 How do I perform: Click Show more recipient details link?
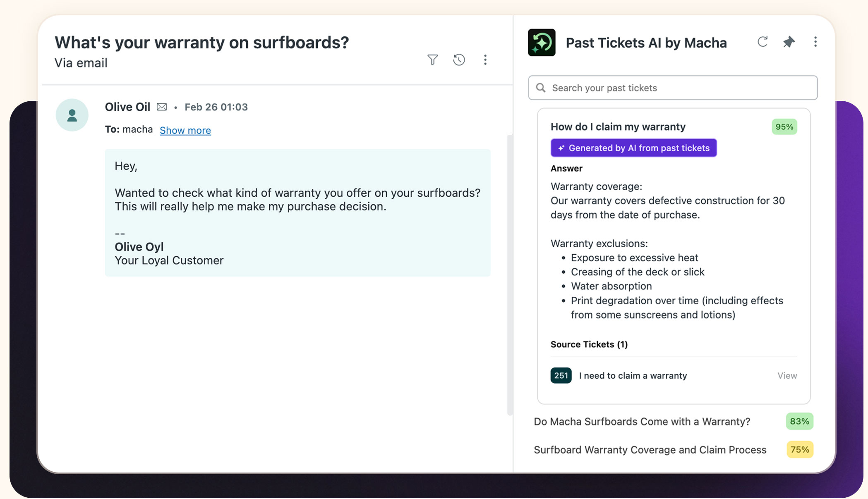185,130
